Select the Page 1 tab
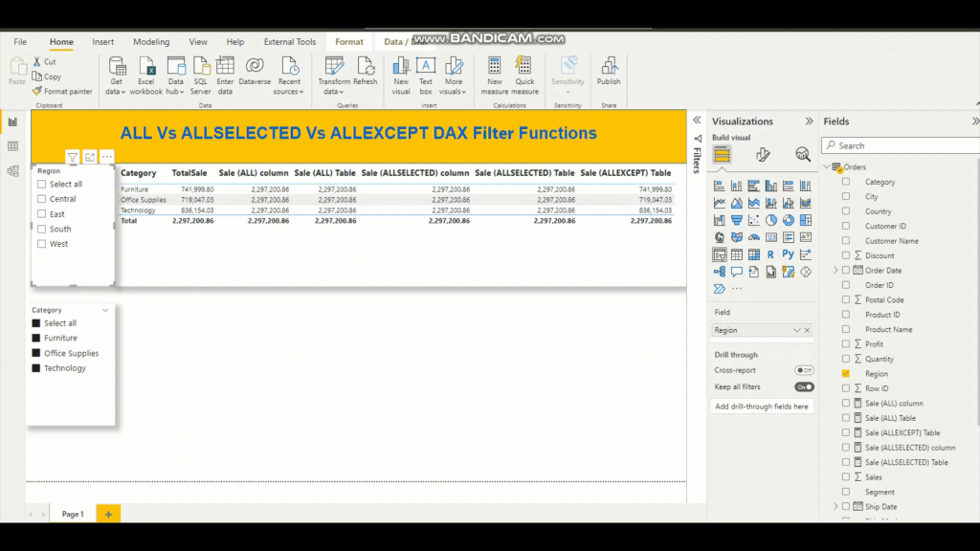Image resolution: width=980 pixels, height=551 pixels. [x=73, y=514]
